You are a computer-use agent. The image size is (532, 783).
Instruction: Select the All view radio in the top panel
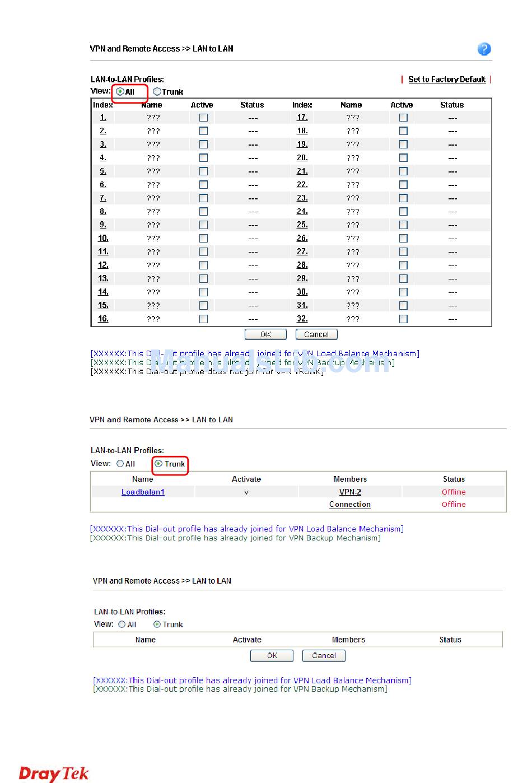click(x=120, y=92)
